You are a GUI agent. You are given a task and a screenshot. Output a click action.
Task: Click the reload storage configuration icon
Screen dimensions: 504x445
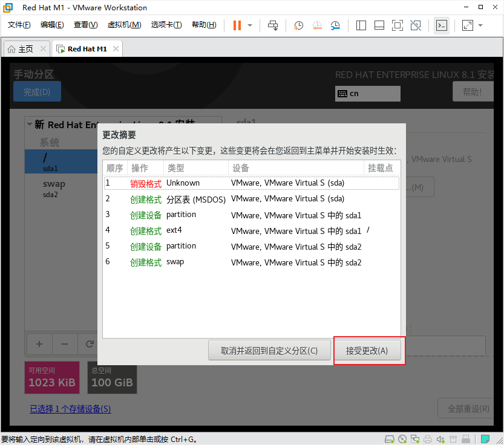click(90, 344)
